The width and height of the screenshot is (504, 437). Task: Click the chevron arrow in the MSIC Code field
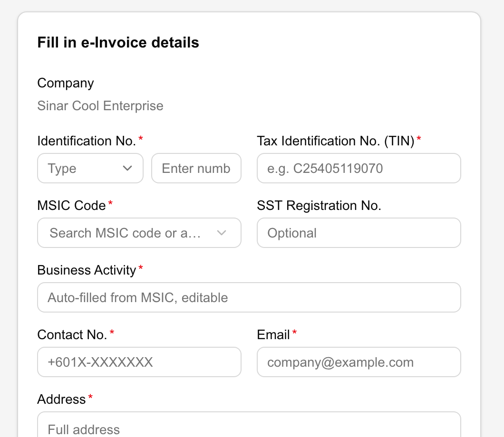[x=222, y=233]
